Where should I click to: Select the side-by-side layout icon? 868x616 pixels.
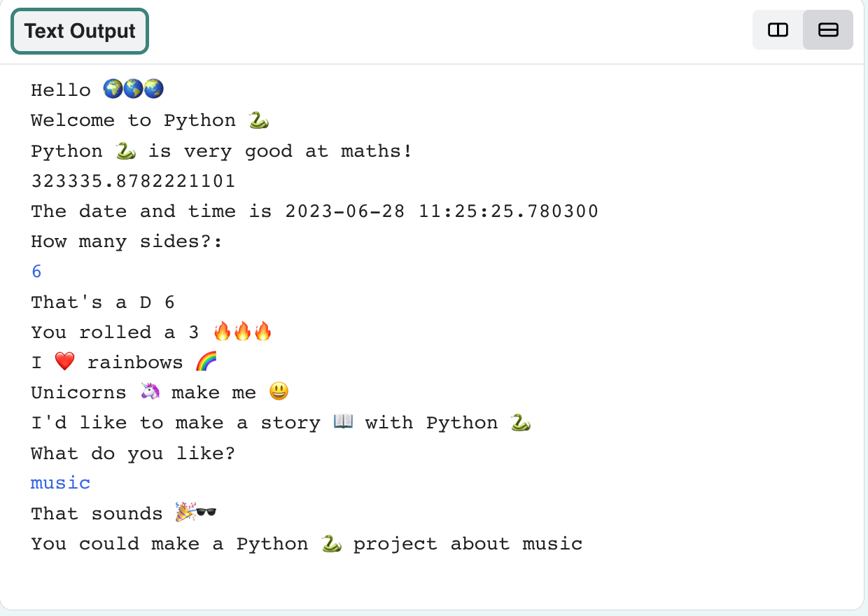click(777, 30)
